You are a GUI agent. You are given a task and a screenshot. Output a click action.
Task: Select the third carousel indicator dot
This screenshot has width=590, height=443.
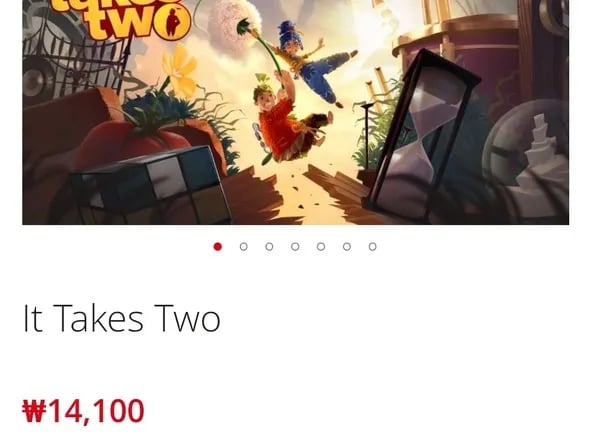click(x=269, y=247)
